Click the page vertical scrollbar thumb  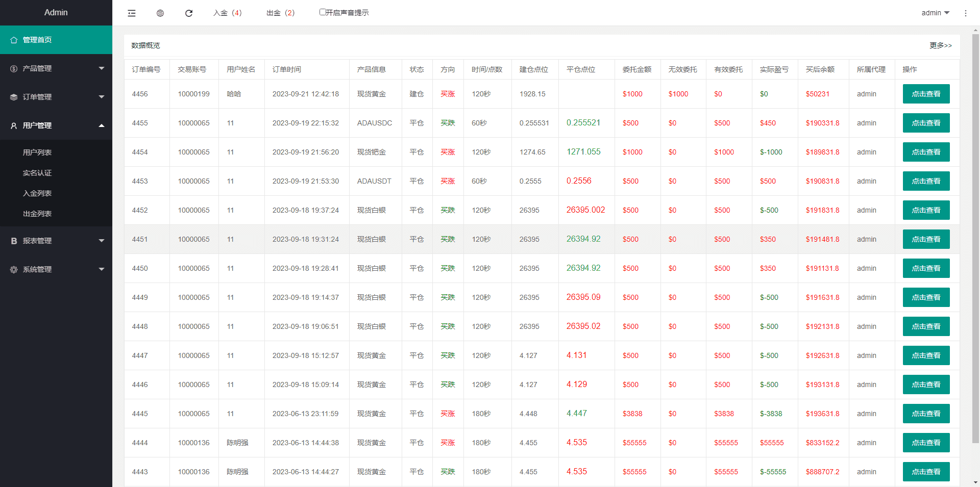tap(975, 239)
